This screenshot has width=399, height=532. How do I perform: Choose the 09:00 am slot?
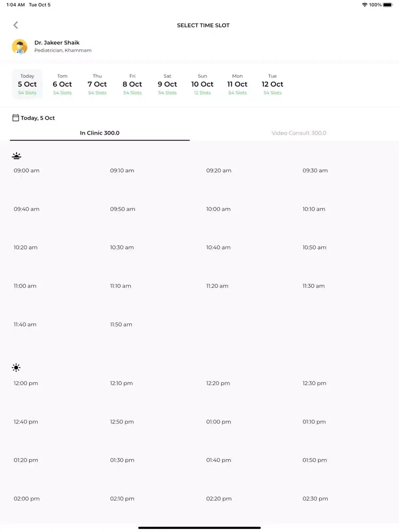tap(27, 171)
